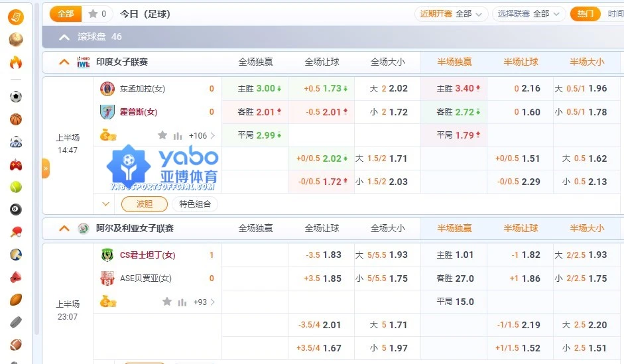The width and height of the screenshot is (624, 364).
Task: Click the 霍普斯(女) team crest
Action: point(107,112)
